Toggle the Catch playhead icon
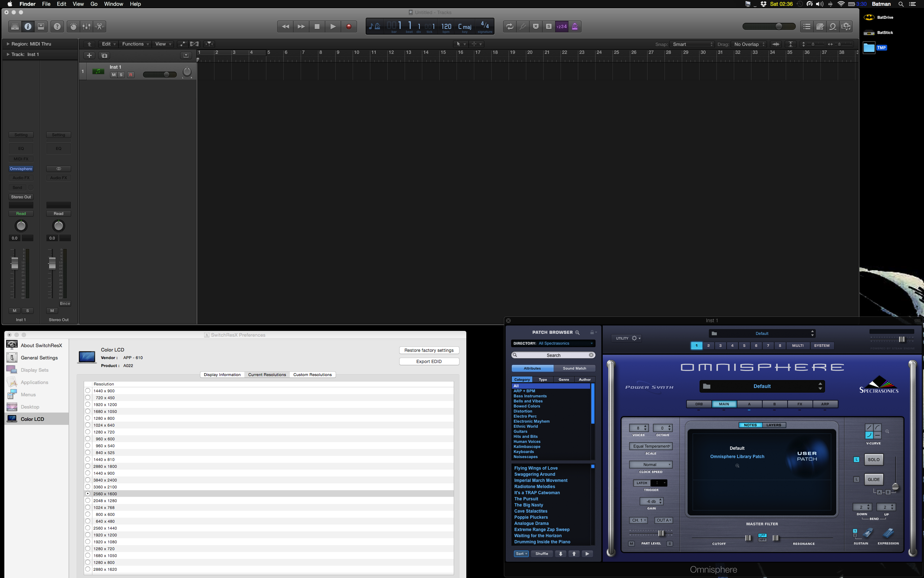 pos(209,44)
